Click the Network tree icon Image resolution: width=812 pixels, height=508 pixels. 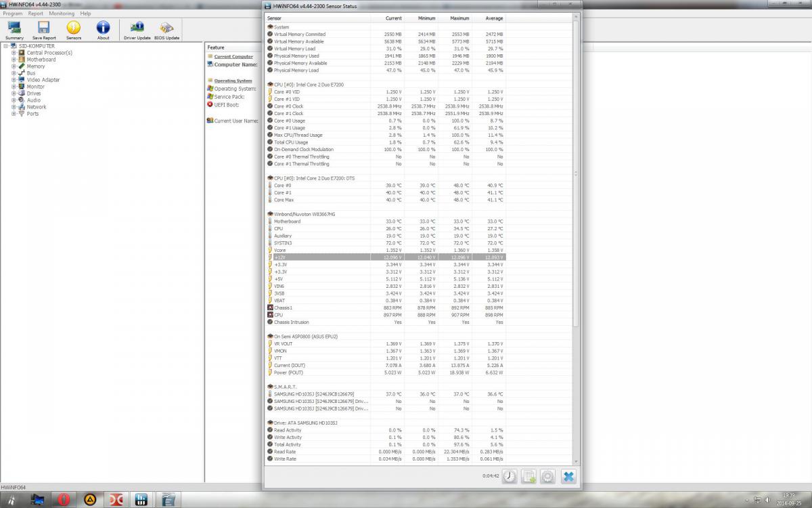[x=22, y=107]
